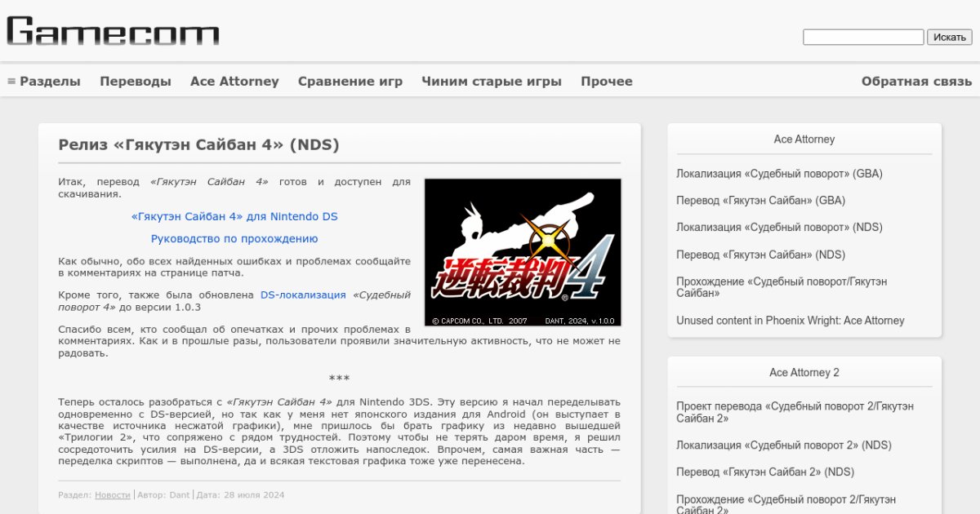
Task: Click the Gamecom site logo
Action: point(113,32)
